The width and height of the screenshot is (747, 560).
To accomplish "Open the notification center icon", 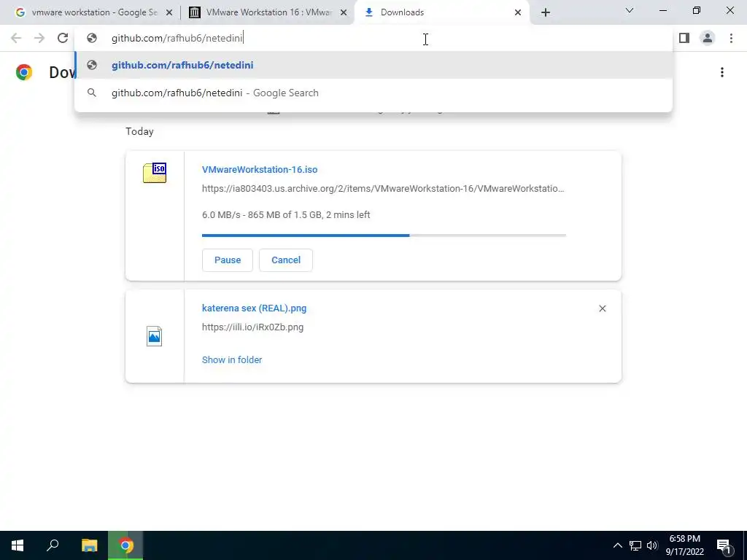I will pyautogui.click(x=724, y=545).
